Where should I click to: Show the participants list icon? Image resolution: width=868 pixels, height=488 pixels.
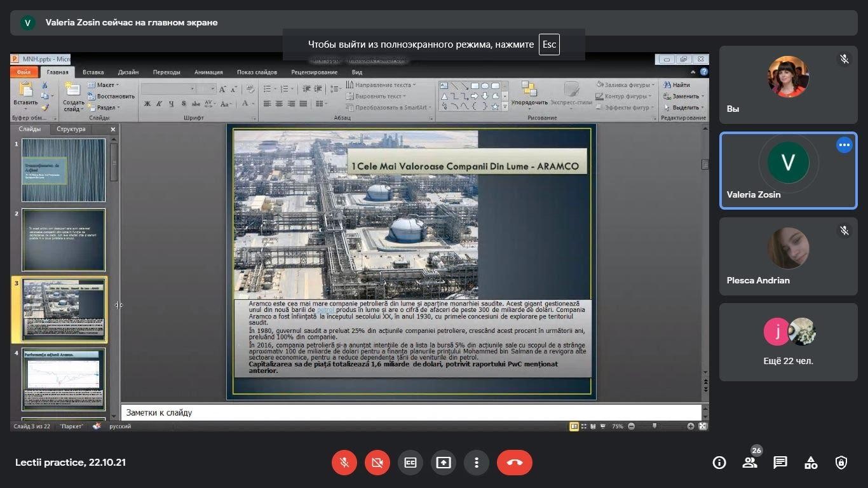pyautogui.click(x=750, y=463)
